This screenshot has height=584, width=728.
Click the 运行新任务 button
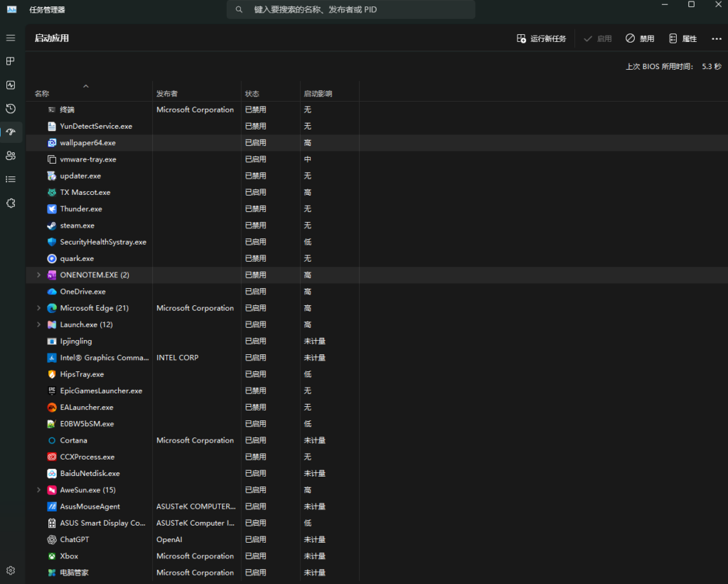(541, 38)
